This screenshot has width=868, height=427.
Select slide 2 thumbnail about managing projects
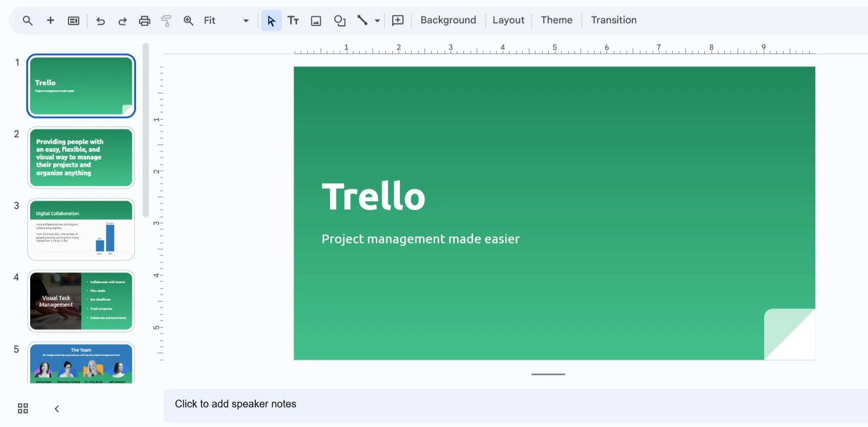coord(81,158)
